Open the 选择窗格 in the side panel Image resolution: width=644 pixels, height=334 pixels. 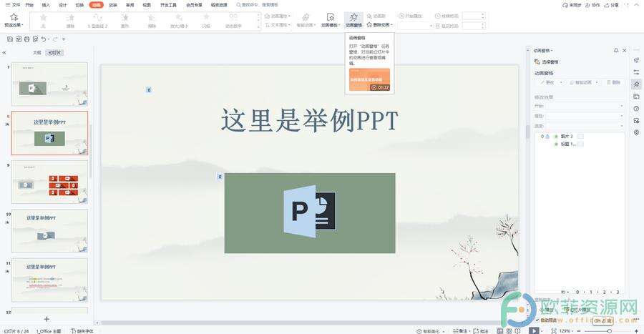pos(546,62)
